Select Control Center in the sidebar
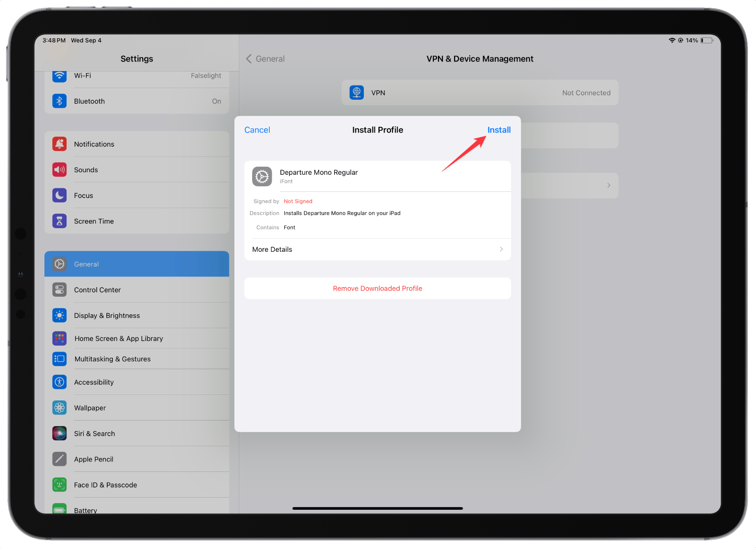756x548 pixels. [137, 290]
